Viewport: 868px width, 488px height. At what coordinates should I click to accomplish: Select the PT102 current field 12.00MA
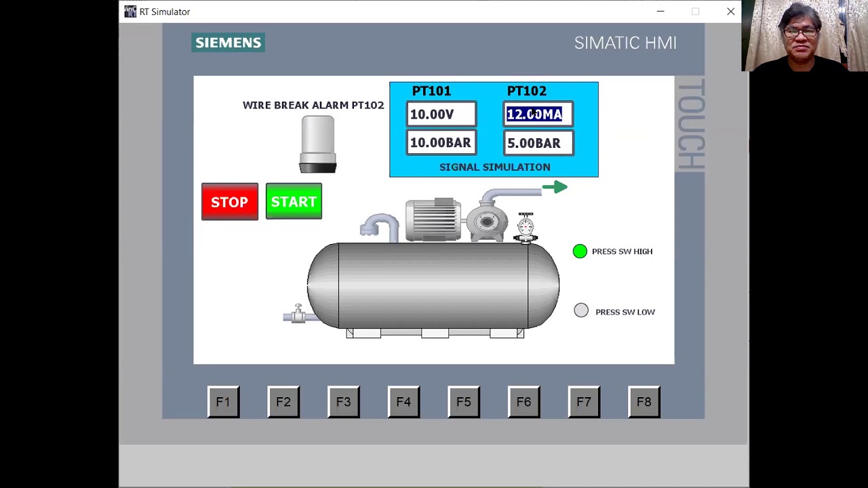click(538, 114)
